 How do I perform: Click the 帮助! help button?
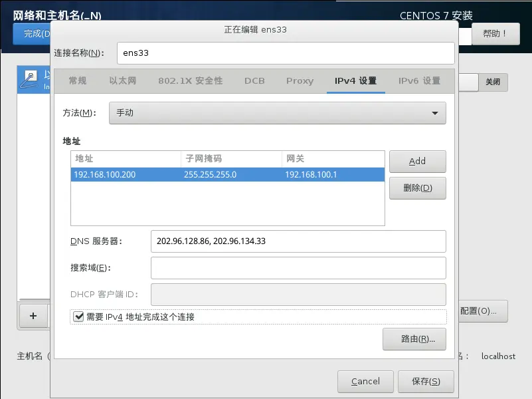click(x=495, y=34)
